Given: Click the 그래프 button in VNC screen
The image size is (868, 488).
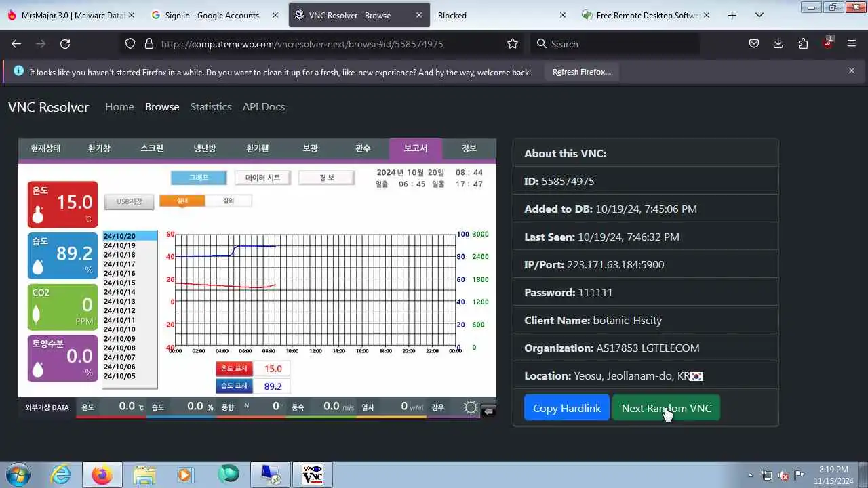Looking at the screenshot, I should click(199, 178).
